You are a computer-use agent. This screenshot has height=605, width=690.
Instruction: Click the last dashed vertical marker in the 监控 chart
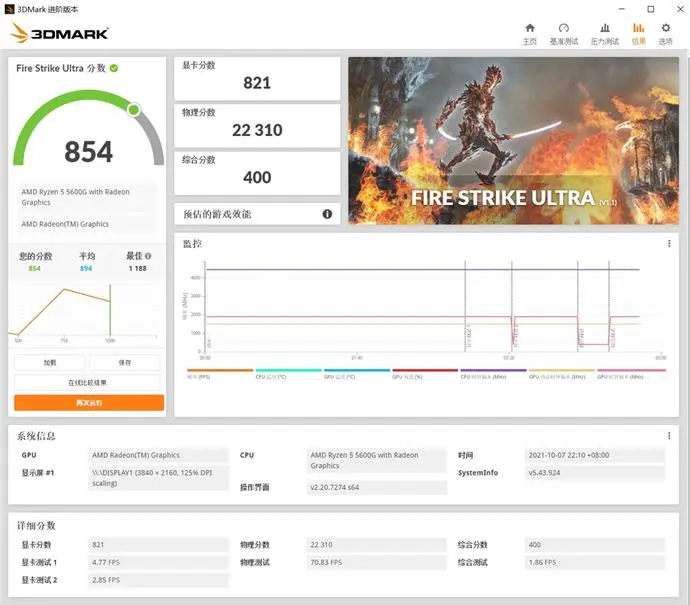[x=609, y=306]
